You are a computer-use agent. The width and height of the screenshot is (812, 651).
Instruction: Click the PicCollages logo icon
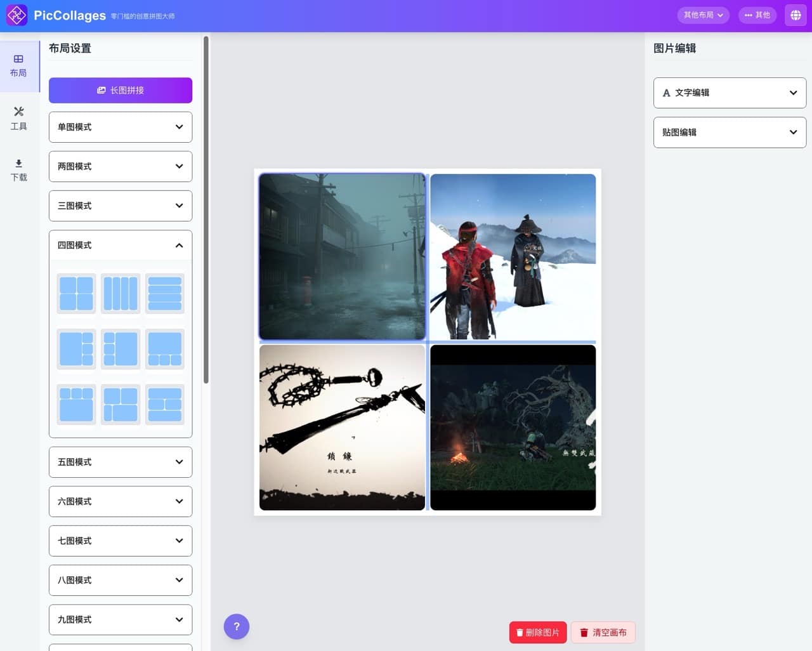coord(16,15)
